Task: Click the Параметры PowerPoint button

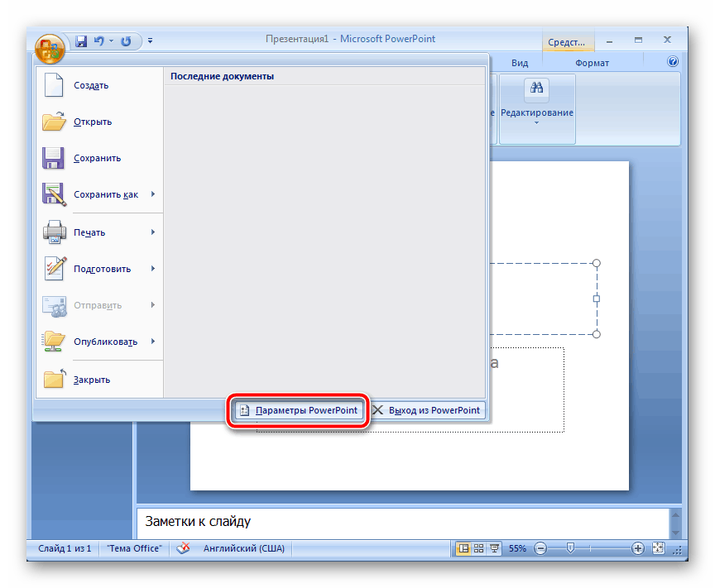Action: coord(299,410)
